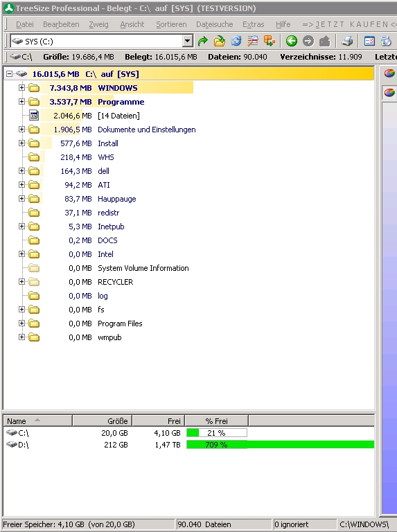Click the WHS folder icon

coord(34,157)
